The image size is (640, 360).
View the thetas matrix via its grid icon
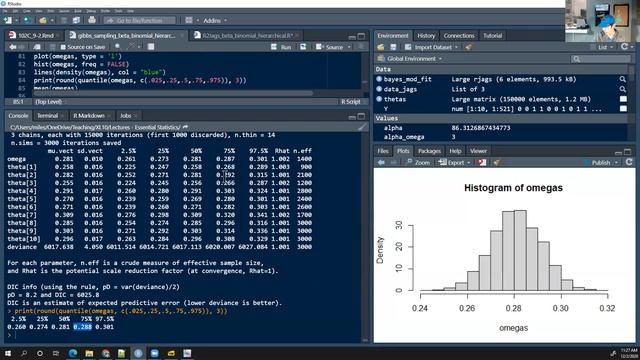[x=623, y=99]
